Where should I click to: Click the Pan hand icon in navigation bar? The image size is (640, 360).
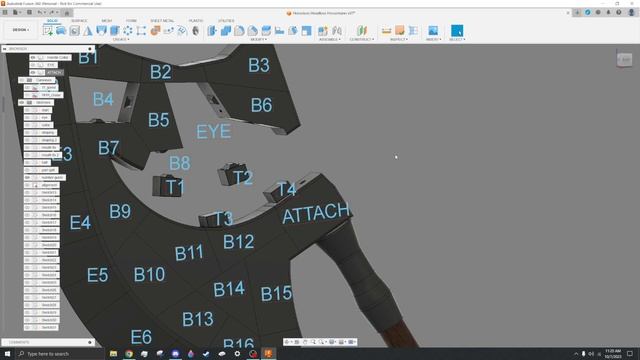pyautogui.click(x=305, y=342)
